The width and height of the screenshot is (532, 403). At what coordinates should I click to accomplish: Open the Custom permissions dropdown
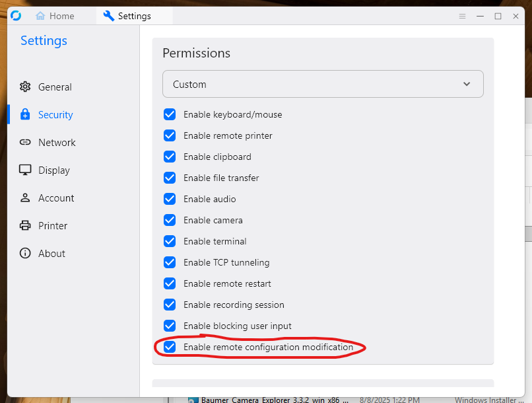323,84
